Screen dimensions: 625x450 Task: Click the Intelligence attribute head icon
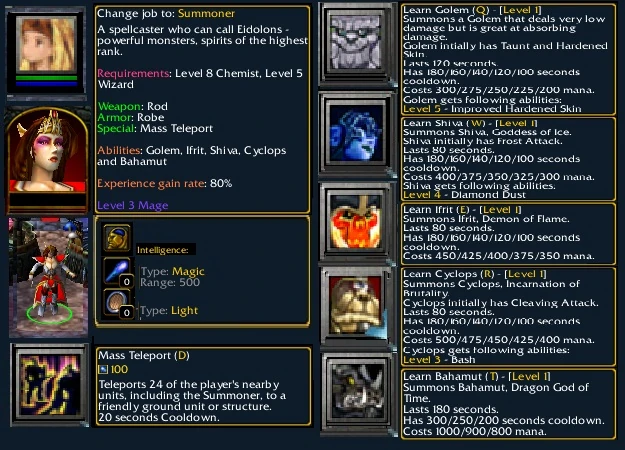[x=117, y=238]
